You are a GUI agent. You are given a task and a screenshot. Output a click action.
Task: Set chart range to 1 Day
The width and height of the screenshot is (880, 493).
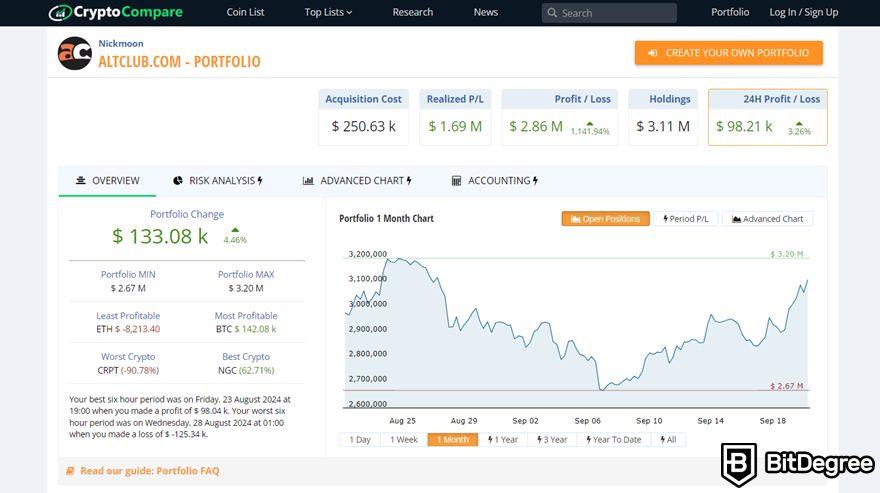pos(360,440)
